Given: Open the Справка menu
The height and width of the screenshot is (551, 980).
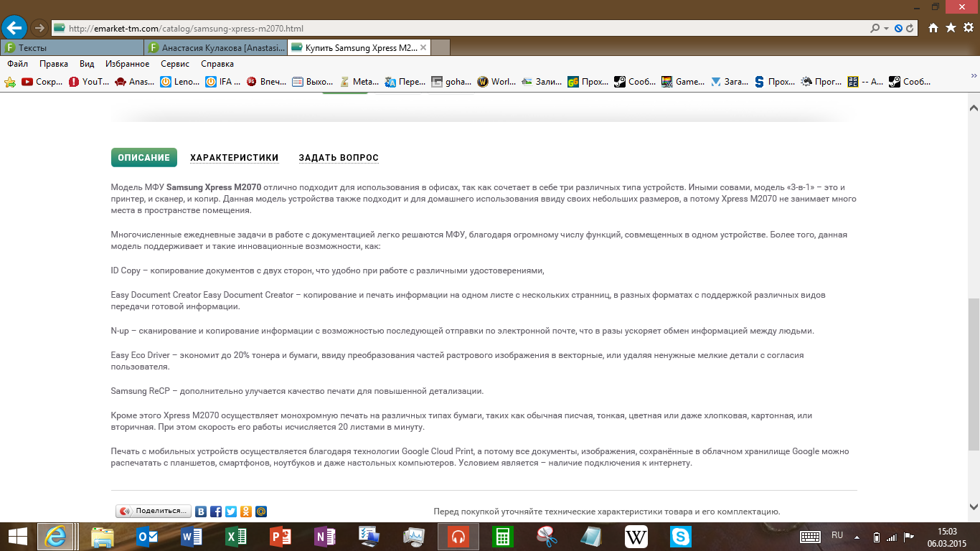Looking at the screenshot, I should [x=217, y=64].
